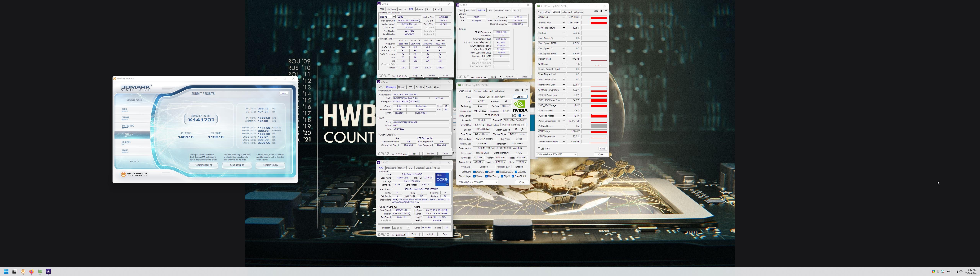The image size is (980, 276).
Task: Enable the Log to file checkbox
Action: tap(539, 149)
